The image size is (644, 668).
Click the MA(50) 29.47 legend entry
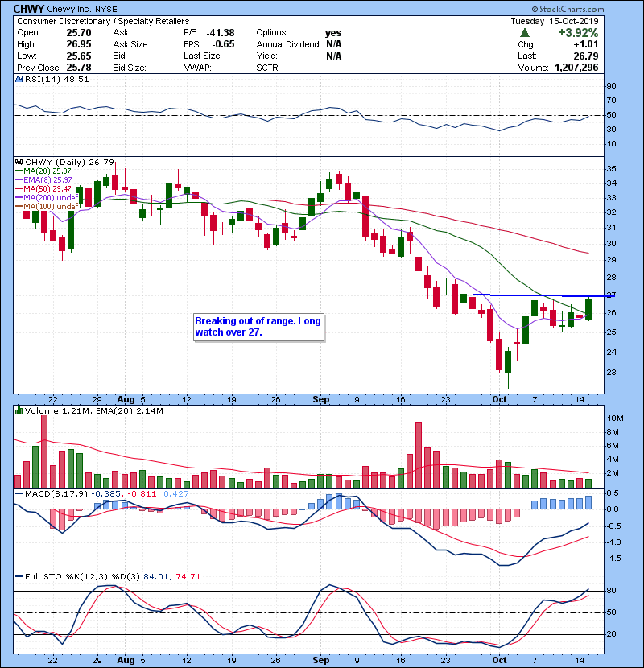(x=43, y=188)
